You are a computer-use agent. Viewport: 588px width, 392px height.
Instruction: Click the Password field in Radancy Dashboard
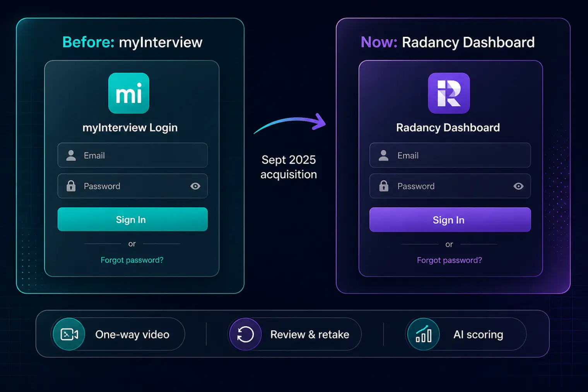pos(450,186)
